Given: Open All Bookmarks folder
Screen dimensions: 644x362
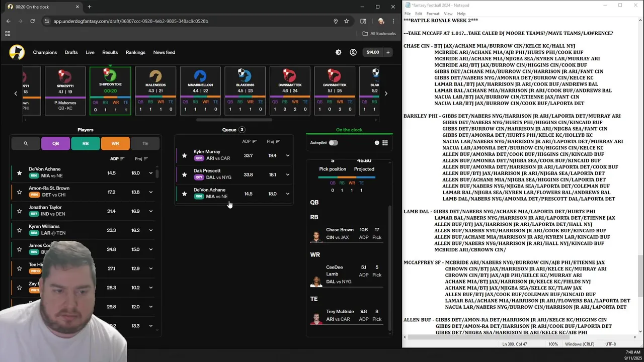Looking at the screenshot, I should (379, 34).
